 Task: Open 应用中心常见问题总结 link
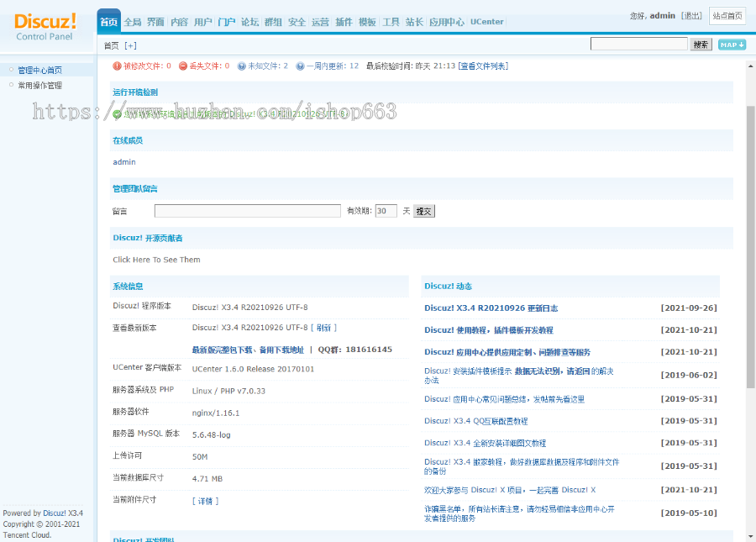(x=504, y=399)
